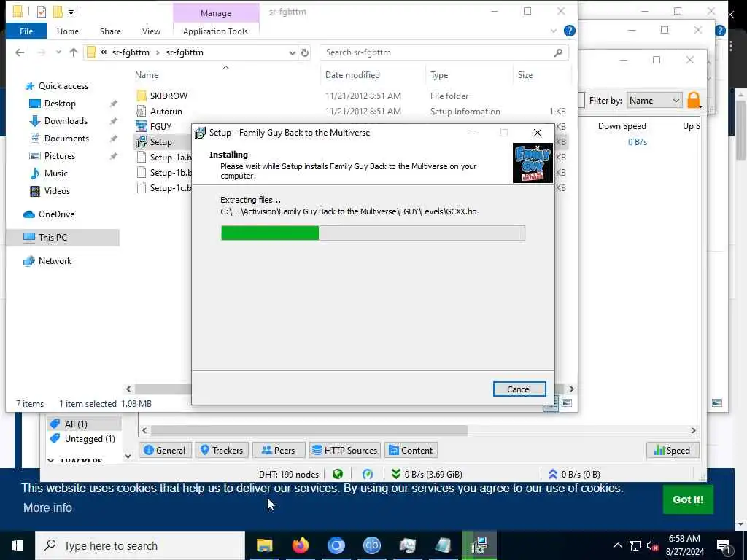This screenshot has width=747, height=560.
Task: Accept cookies with Got it! button
Action: click(x=688, y=499)
